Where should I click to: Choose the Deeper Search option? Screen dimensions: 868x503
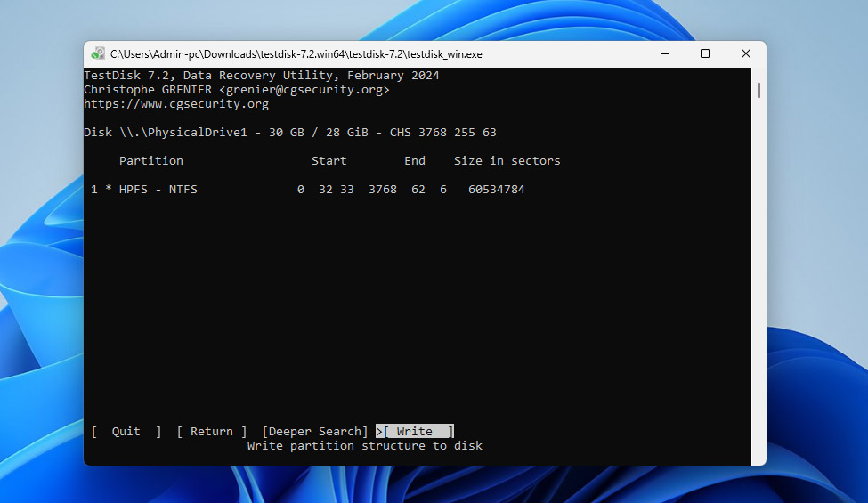point(314,431)
